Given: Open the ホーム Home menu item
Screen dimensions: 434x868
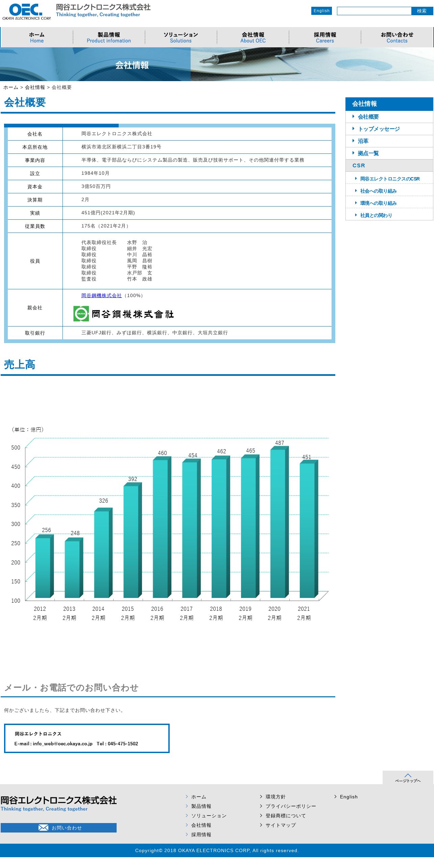Looking at the screenshot, I should 37,38.
